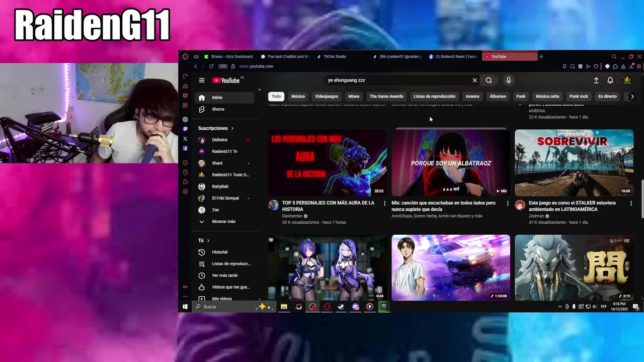Open Twitch in Opera sidebar
This screenshot has width=644, height=362.
[185, 129]
